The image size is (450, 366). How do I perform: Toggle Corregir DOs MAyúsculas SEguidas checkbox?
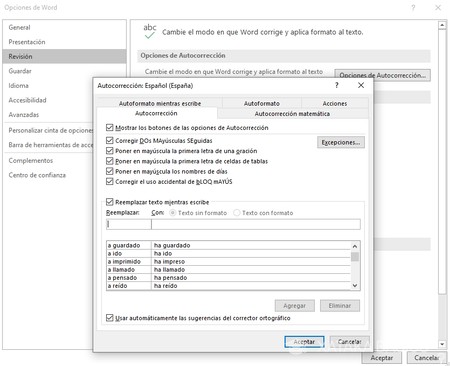[109, 140]
